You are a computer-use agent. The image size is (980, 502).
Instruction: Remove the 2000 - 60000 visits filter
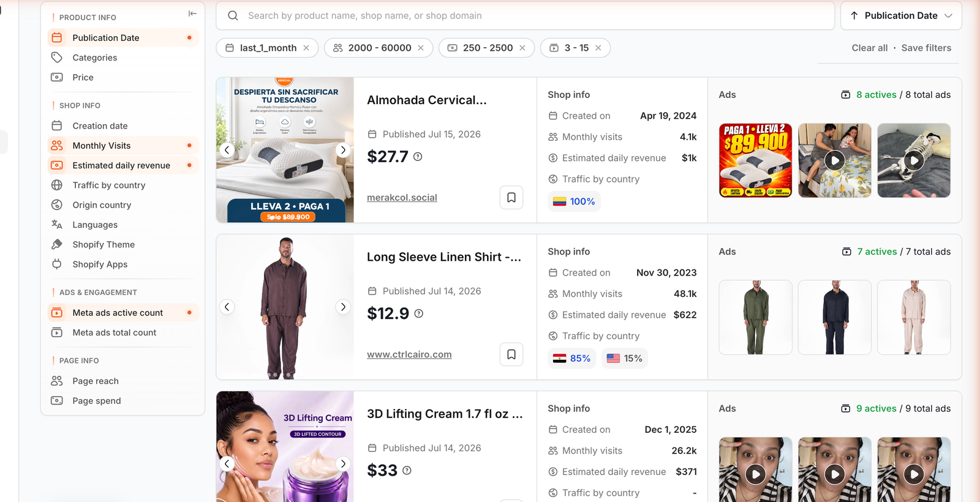click(x=421, y=48)
